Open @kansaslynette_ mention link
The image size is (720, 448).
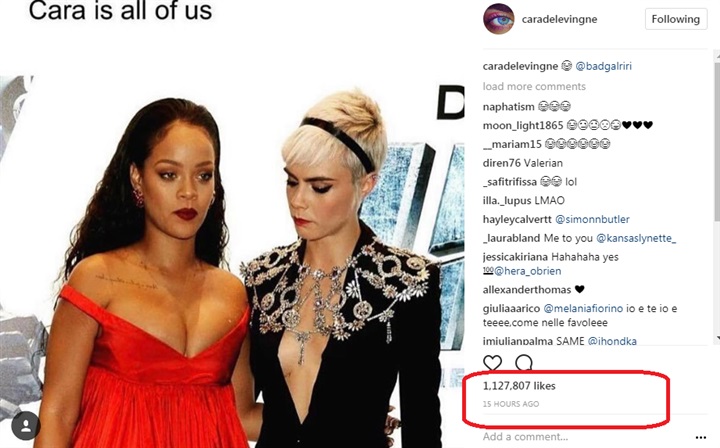tap(636, 238)
